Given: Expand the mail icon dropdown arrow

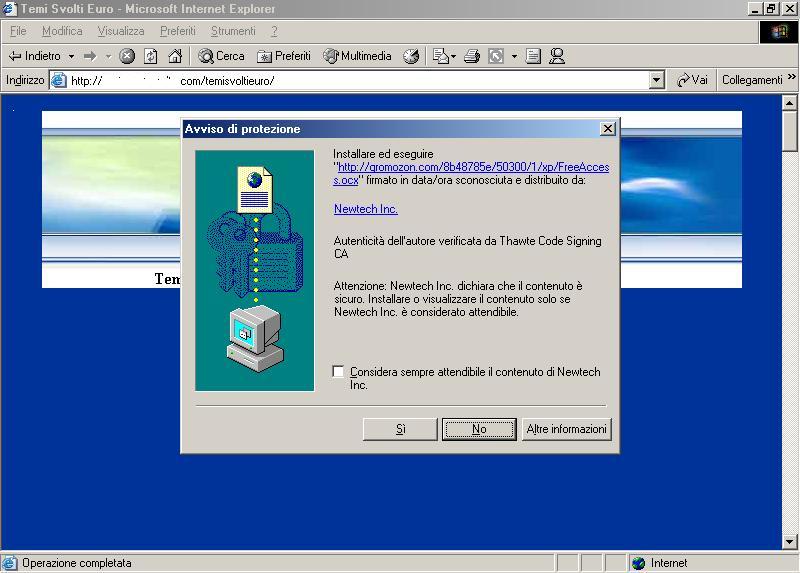Looking at the screenshot, I should pyautogui.click(x=454, y=56).
